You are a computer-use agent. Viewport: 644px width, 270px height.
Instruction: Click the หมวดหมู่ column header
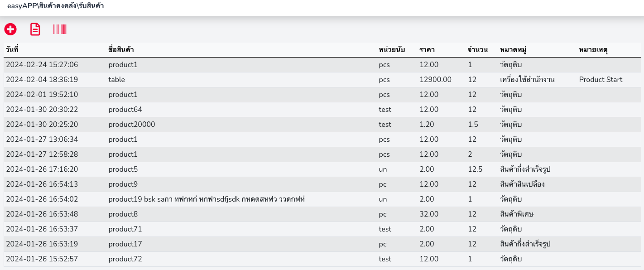[516, 50]
